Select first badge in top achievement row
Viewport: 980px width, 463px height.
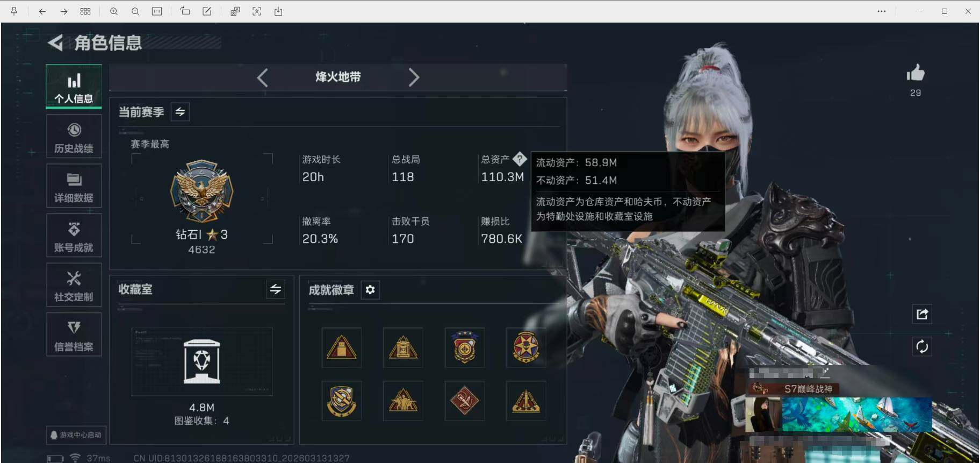pyautogui.click(x=342, y=347)
